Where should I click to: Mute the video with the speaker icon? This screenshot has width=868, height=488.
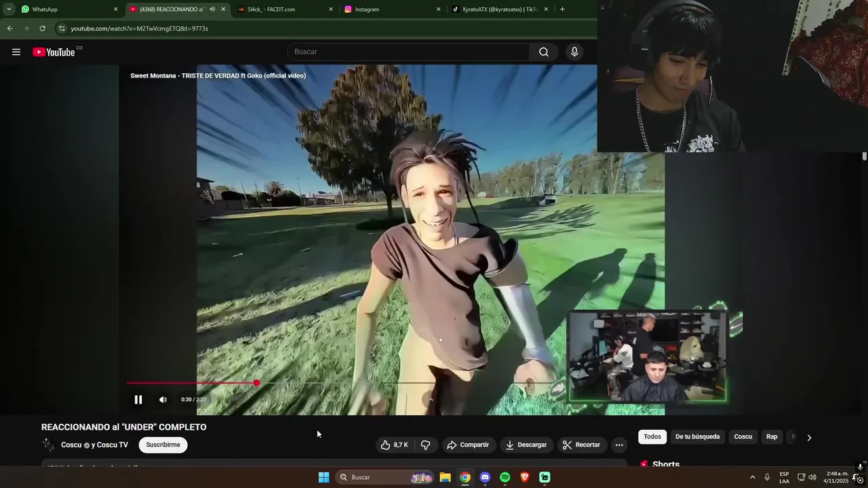point(163,400)
